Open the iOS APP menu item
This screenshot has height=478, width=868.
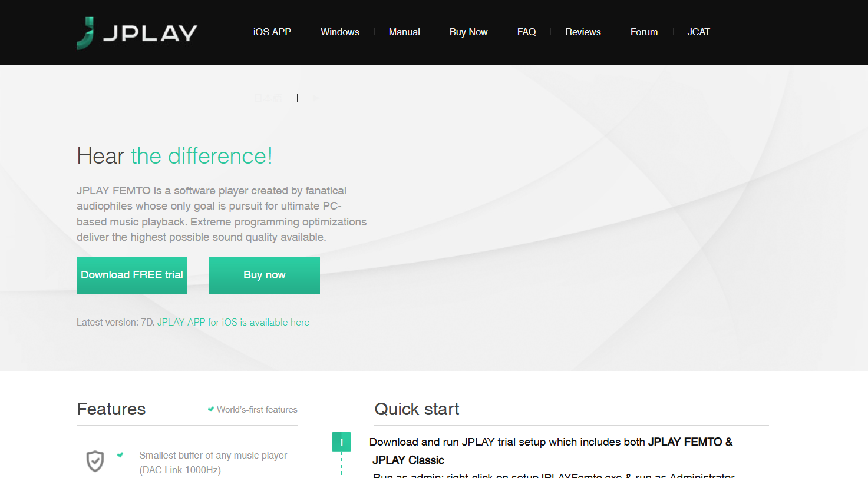click(x=272, y=32)
